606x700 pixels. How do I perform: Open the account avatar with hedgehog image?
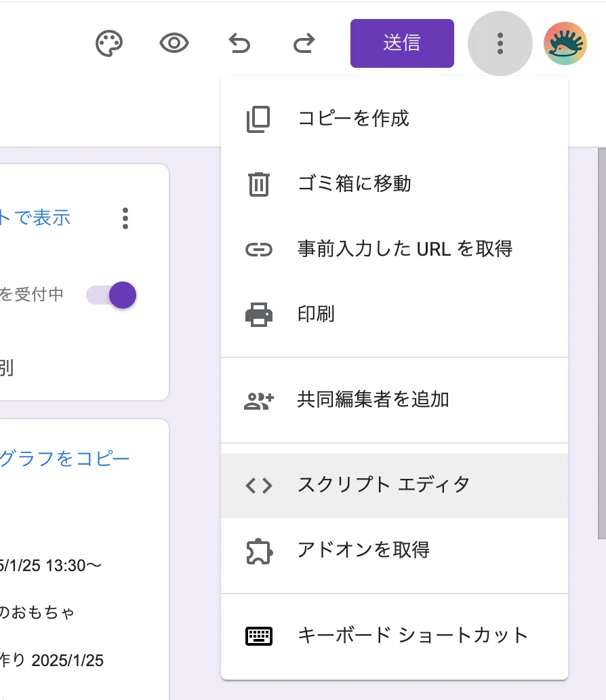coord(565,43)
